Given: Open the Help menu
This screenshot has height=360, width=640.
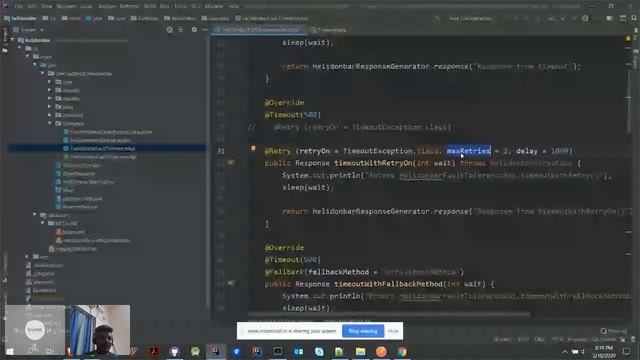Looking at the screenshot, I should [234, 7].
